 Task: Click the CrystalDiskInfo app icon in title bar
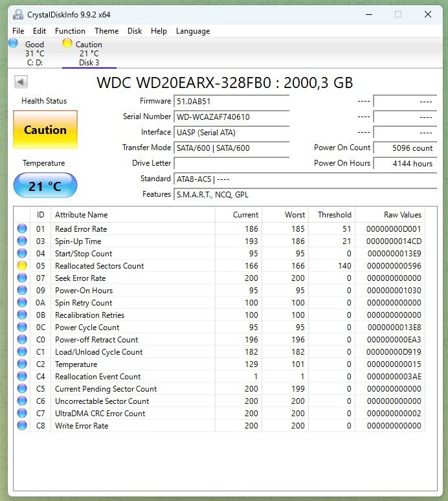point(18,14)
